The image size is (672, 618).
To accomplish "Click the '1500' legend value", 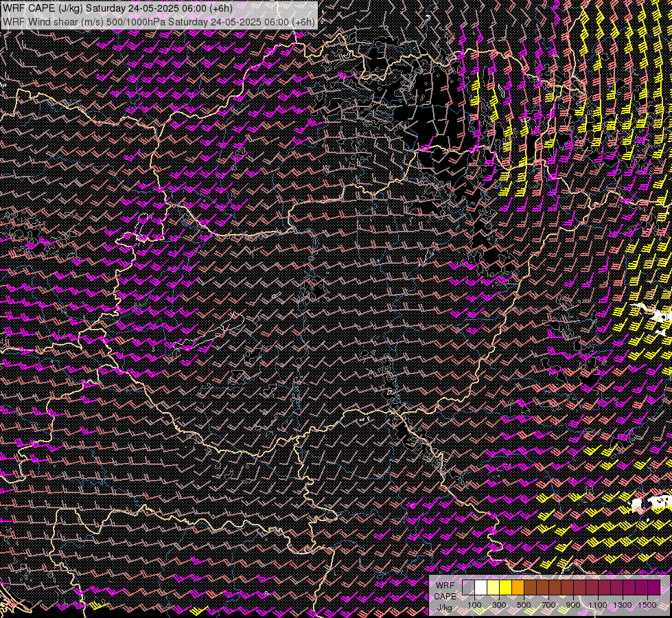I will 647,605.
